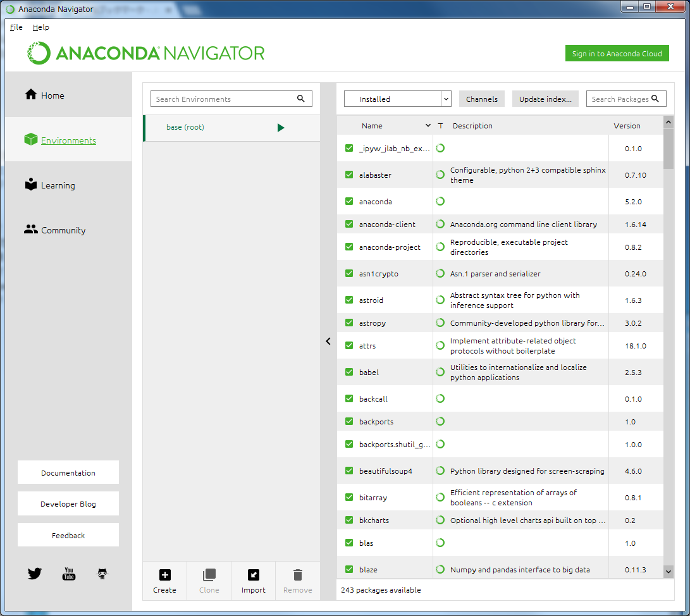Click play arrow on base (root) environment
Screen dimensions: 690x616
click(x=281, y=128)
